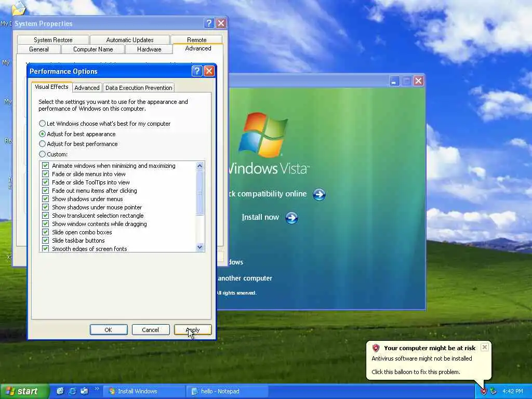Toggle Show shadows under mouse pointer

click(45, 207)
